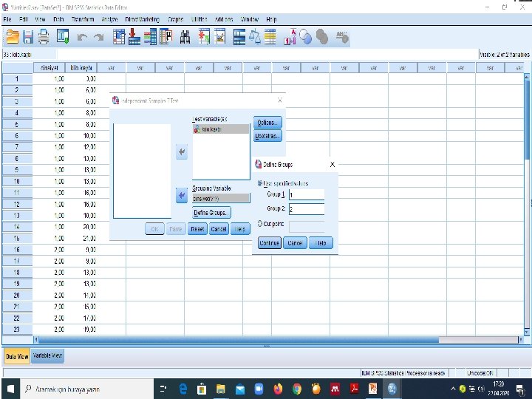532x399 pixels.
Task: Click the Undo arrow icon
Action: click(x=82, y=38)
